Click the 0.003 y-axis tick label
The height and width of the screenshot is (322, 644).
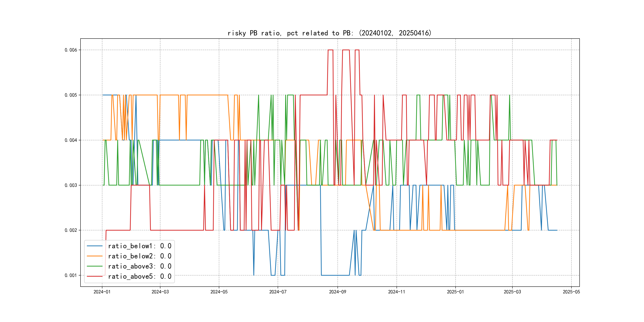pyautogui.click(x=71, y=185)
